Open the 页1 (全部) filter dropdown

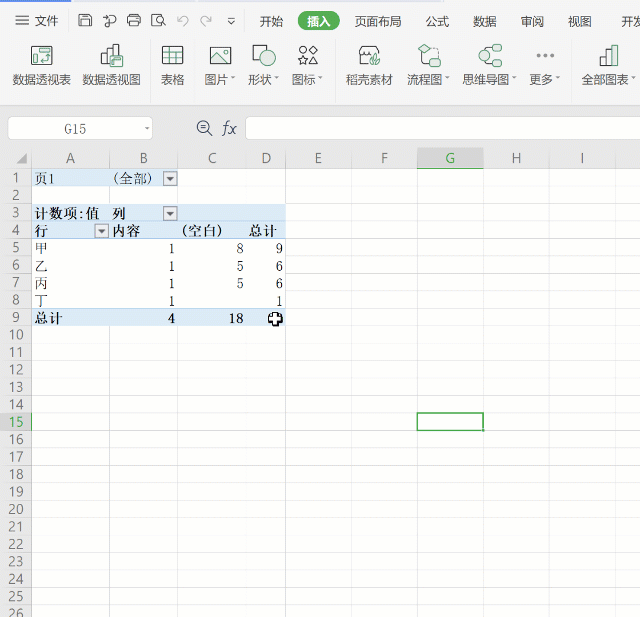point(170,178)
